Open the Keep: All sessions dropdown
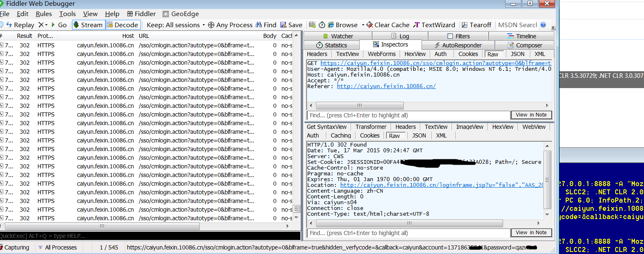This screenshot has width=644, height=254. coord(176,25)
